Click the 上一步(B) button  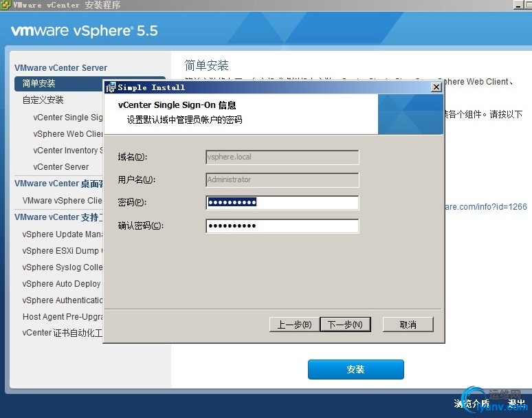click(x=294, y=324)
